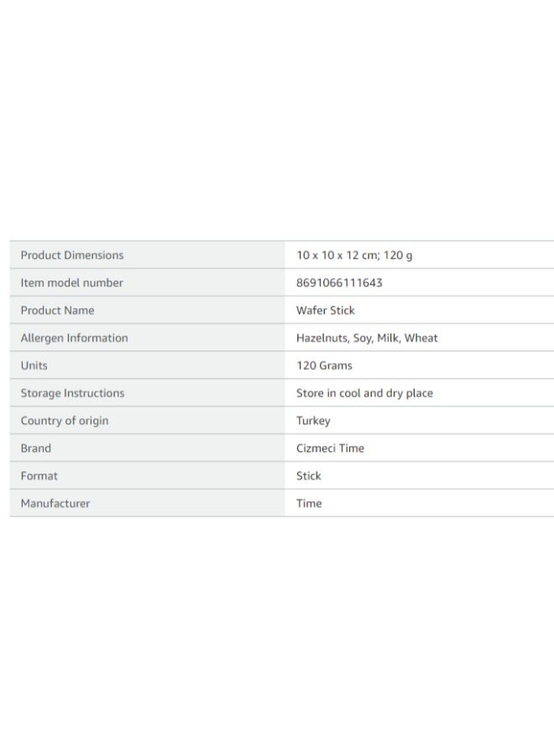Select Store in cool and dry place
This screenshot has width=554, height=756.
[364, 393]
